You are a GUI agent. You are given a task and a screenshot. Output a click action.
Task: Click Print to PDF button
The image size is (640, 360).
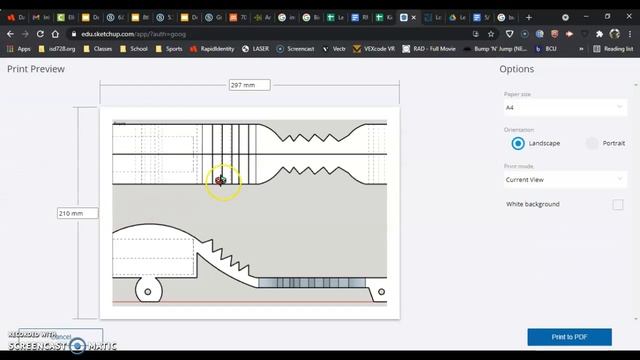569,337
